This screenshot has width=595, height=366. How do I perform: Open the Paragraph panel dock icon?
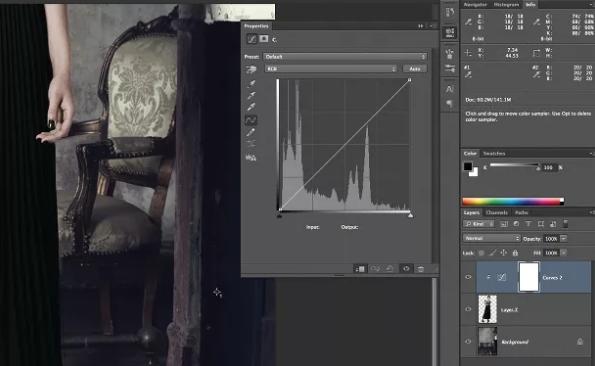(x=450, y=104)
